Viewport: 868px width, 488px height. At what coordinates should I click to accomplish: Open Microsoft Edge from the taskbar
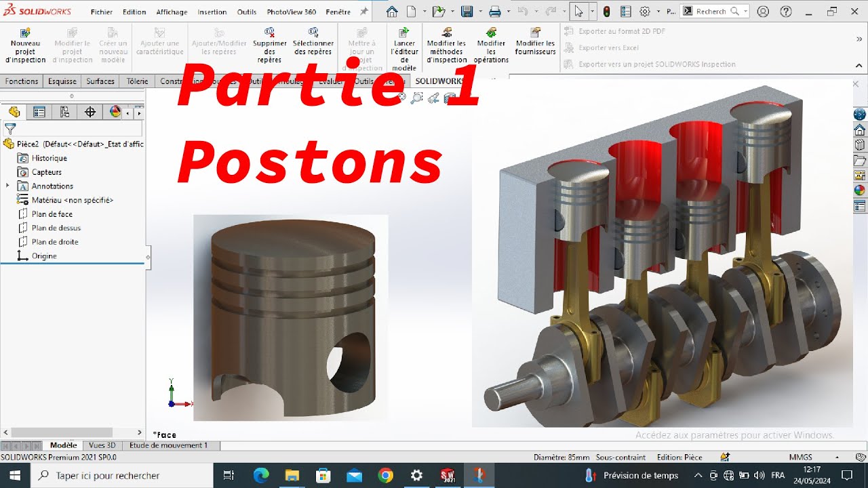(261, 476)
